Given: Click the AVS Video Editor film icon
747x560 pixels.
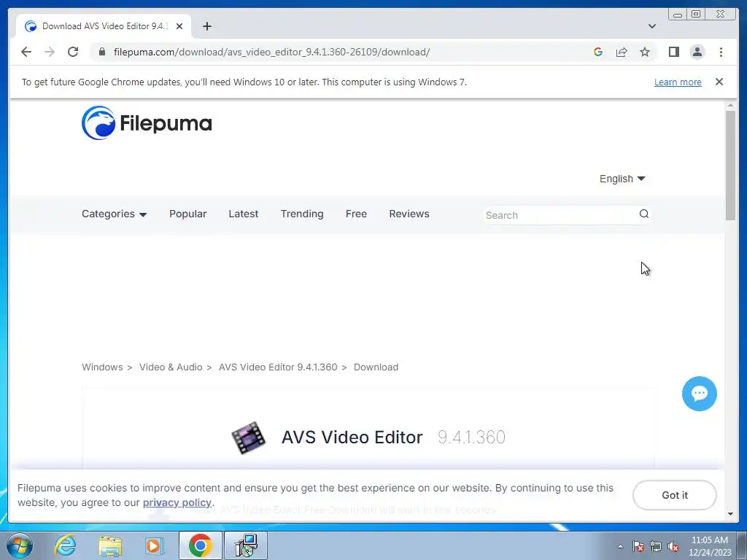Looking at the screenshot, I should pyautogui.click(x=248, y=437).
